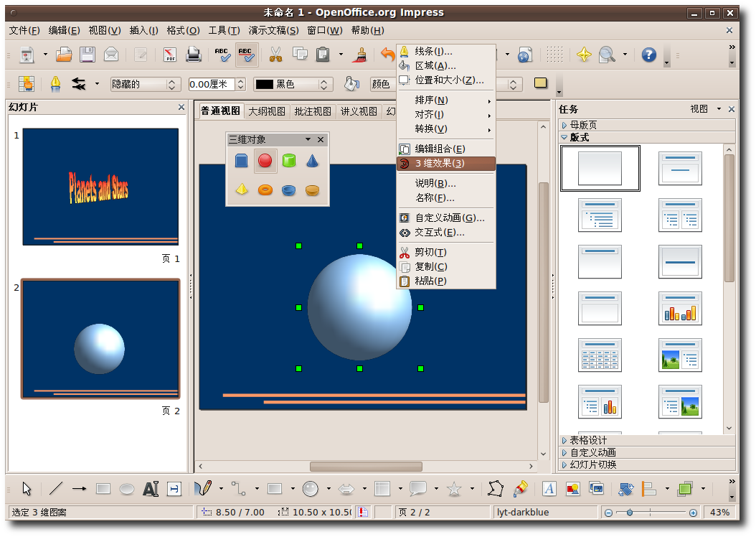Open the 排序(N) submenu
Image resolution: width=756 pixels, height=537 pixels.
coord(446,100)
